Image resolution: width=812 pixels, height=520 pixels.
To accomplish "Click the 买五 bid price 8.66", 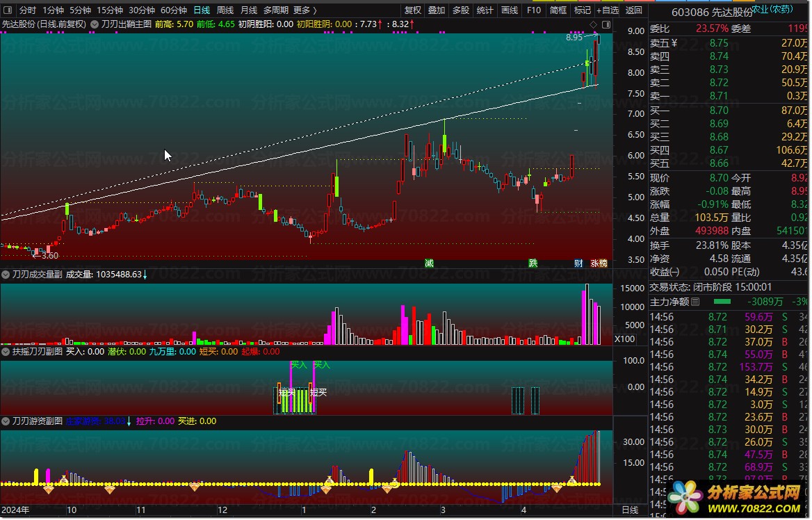I will (x=719, y=163).
